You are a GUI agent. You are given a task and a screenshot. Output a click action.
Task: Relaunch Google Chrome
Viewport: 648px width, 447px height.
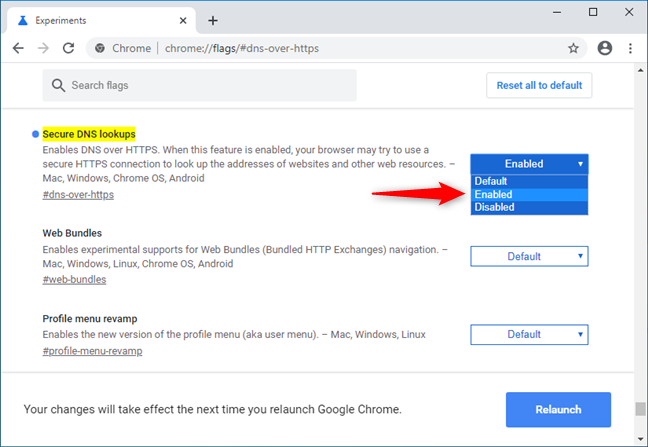tap(558, 409)
